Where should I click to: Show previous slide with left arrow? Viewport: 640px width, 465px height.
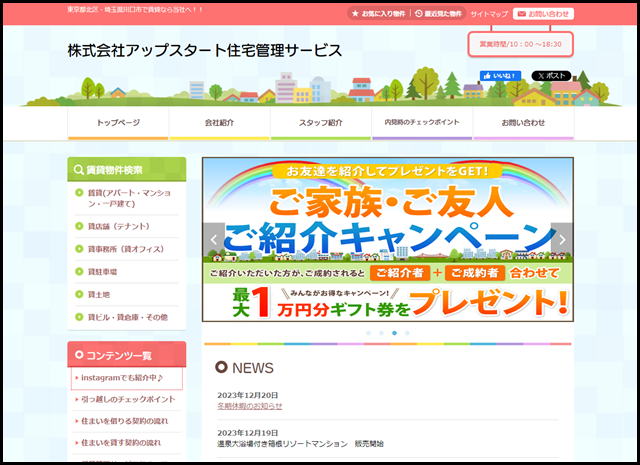[213, 239]
